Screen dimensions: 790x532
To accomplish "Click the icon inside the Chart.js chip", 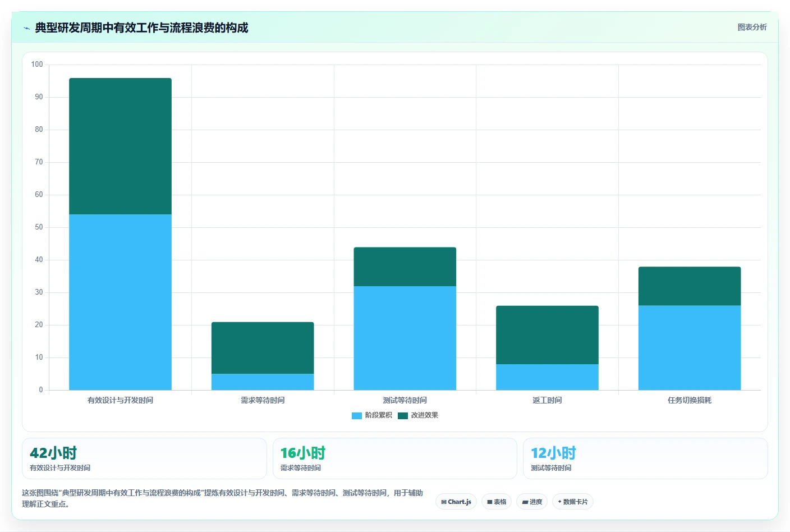I will (x=444, y=502).
